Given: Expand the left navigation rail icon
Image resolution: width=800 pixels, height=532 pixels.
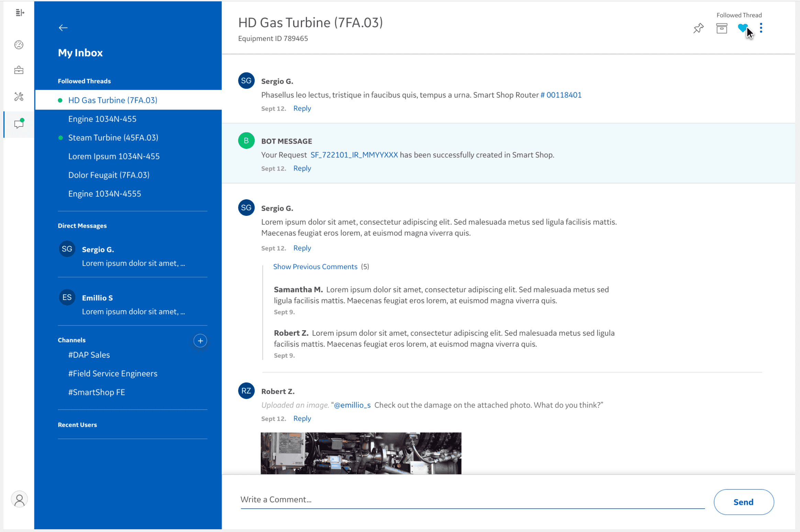Looking at the screenshot, I should click(20, 13).
